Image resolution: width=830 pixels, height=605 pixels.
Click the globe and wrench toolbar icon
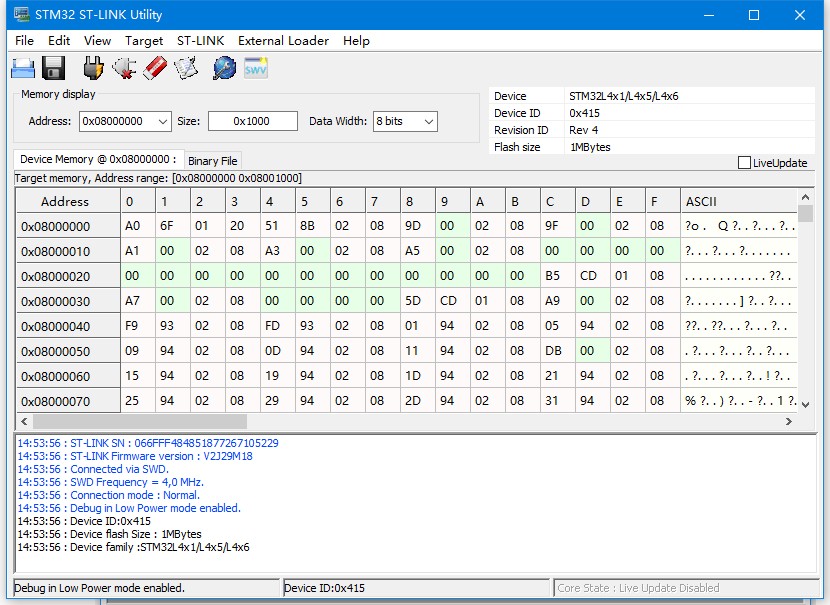point(224,68)
